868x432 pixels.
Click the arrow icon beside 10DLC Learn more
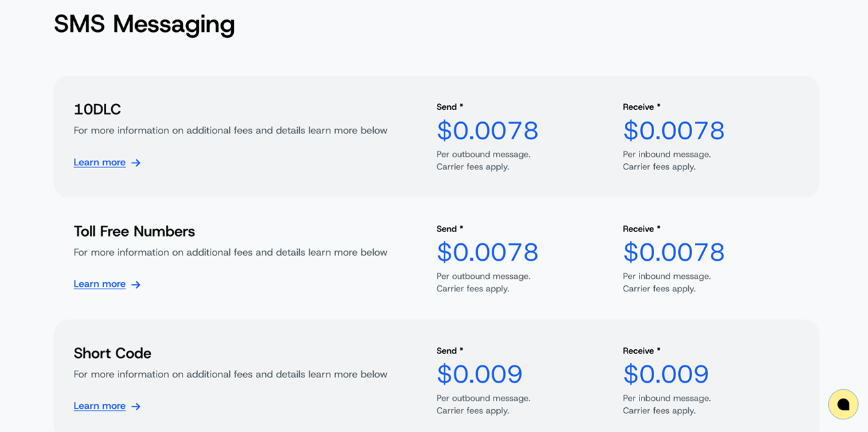(x=136, y=163)
